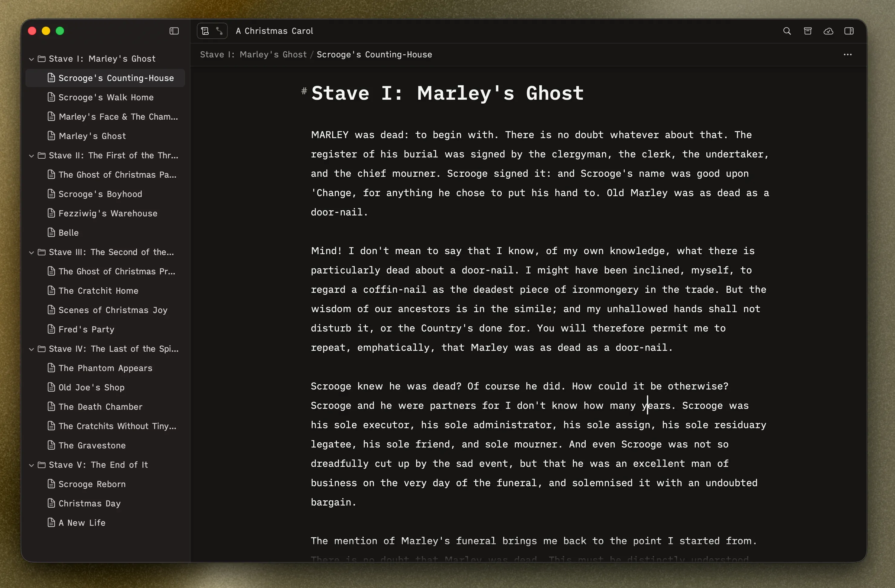Click the document icon for Old Joe's Shop
895x588 pixels.
pyautogui.click(x=51, y=387)
